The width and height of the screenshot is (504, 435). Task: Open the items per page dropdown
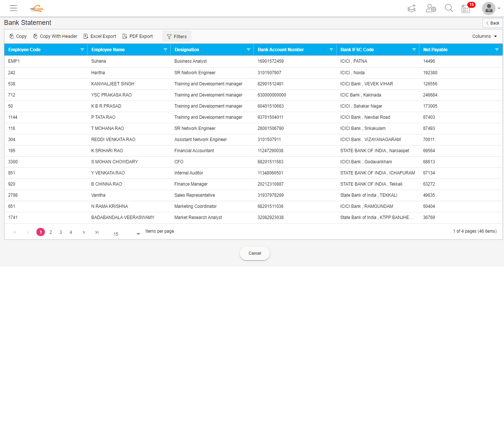(127, 234)
